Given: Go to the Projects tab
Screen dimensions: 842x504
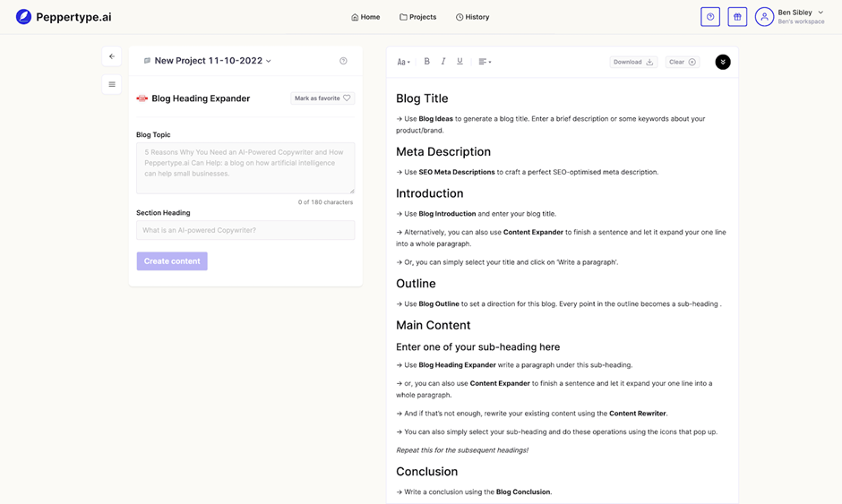Looking at the screenshot, I should pyautogui.click(x=418, y=17).
